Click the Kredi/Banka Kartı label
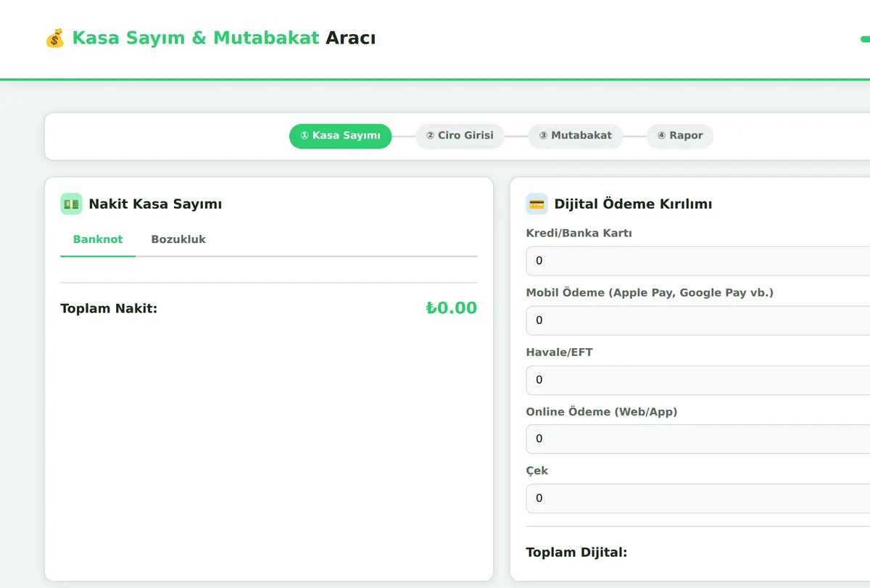This screenshot has height=588, width=870. point(579,233)
